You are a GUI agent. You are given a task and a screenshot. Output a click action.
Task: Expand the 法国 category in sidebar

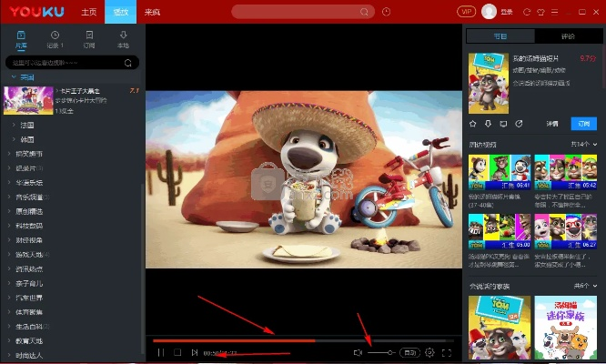pos(28,125)
